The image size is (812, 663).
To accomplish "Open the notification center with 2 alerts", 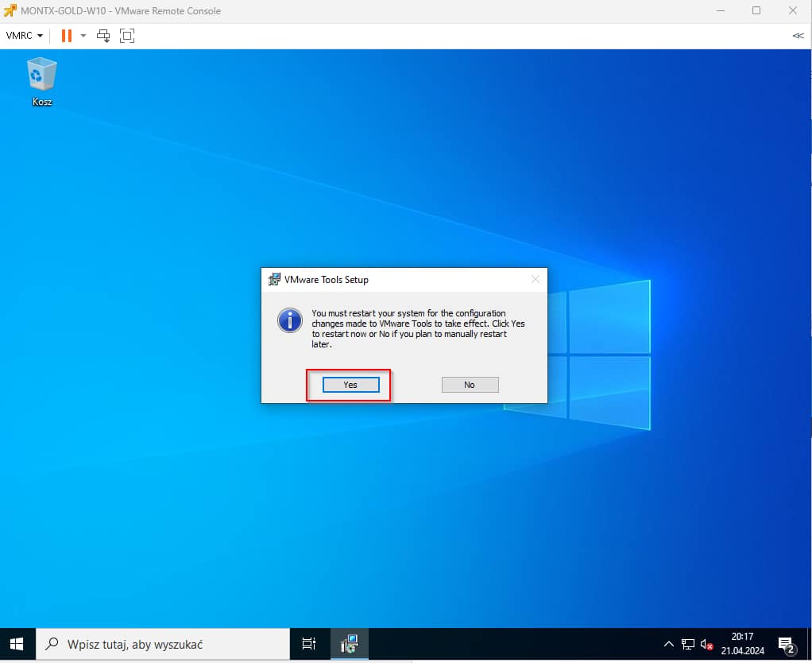I will 787,644.
